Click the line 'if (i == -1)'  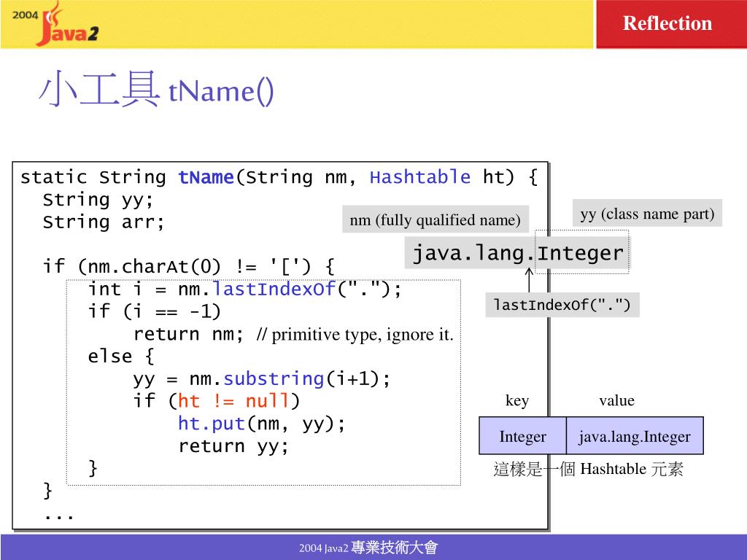pos(155,311)
